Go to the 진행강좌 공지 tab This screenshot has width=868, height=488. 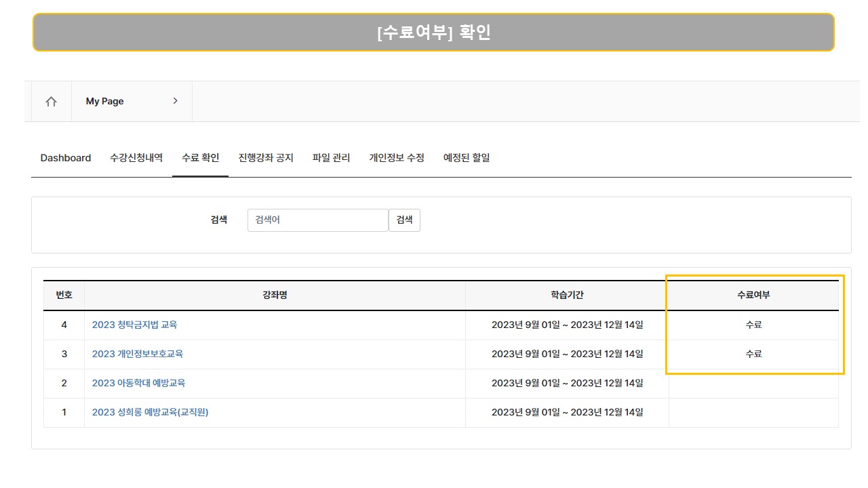tap(266, 158)
